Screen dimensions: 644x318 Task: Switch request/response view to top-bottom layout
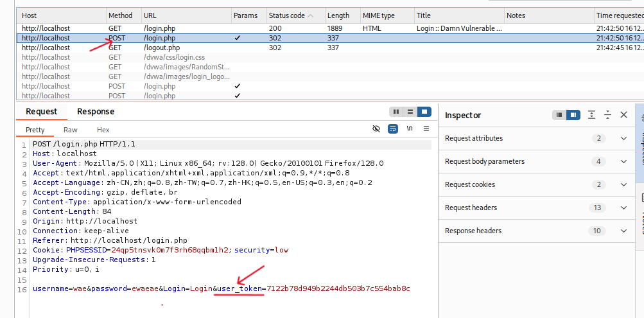click(410, 112)
